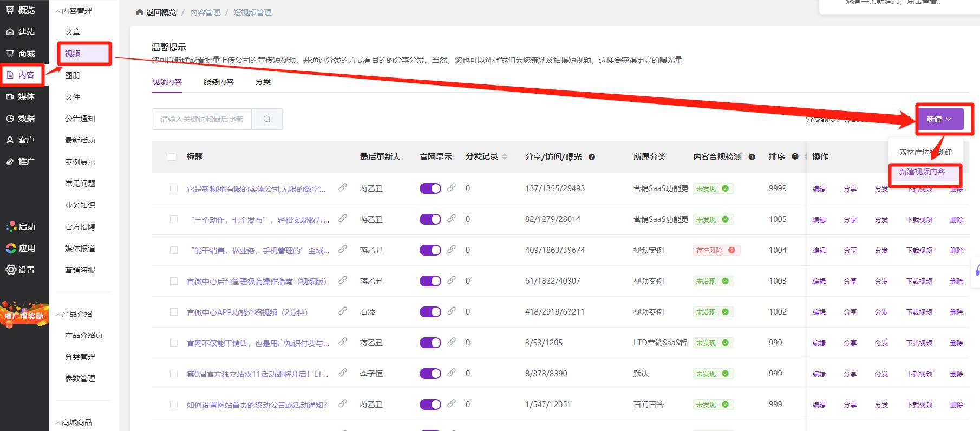Viewport: 980px width, 431px height.
Task: Toggle 官网显示 for 官微中心APP row
Action: pyautogui.click(x=430, y=312)
